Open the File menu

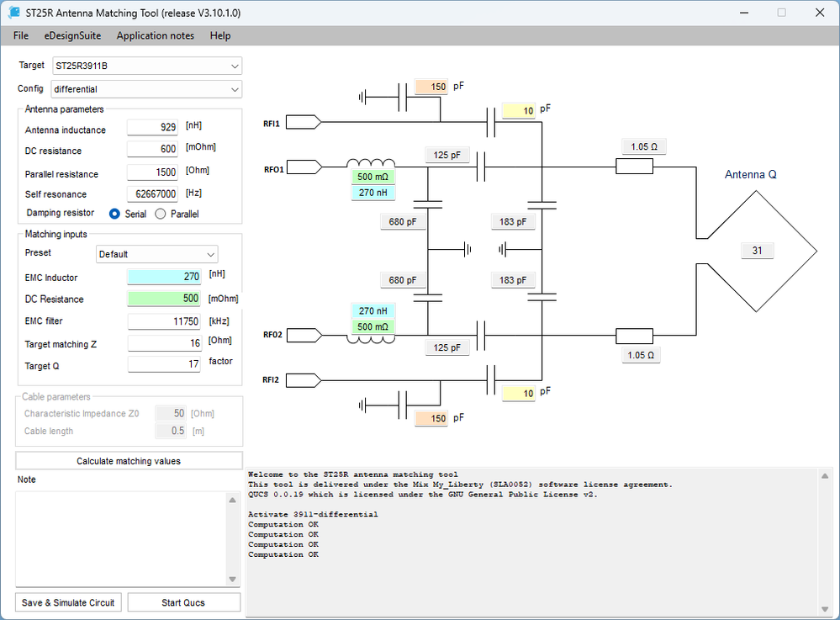coord(21,36)
